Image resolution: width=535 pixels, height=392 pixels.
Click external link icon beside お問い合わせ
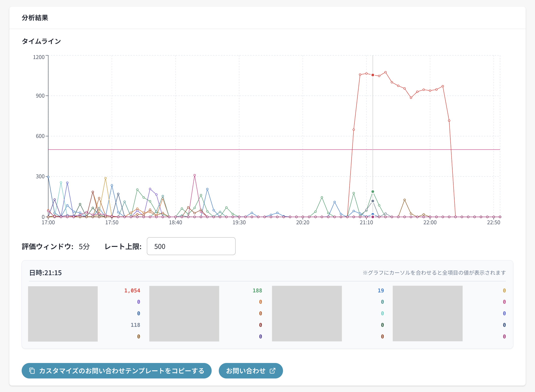pos(272,371)
